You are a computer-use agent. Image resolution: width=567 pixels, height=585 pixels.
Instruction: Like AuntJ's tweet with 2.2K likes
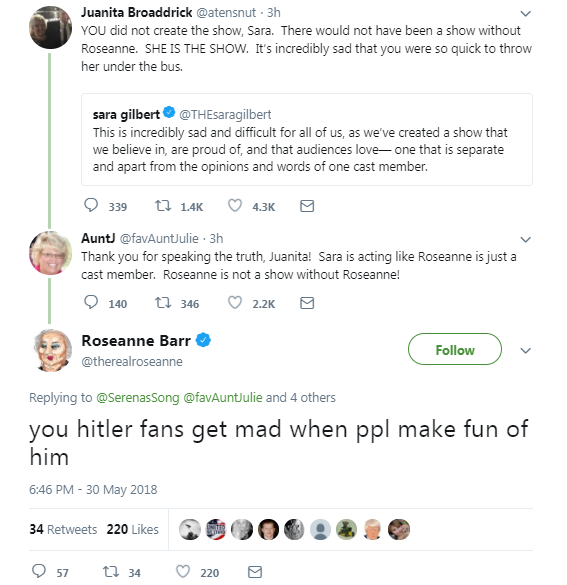point(235,303)
